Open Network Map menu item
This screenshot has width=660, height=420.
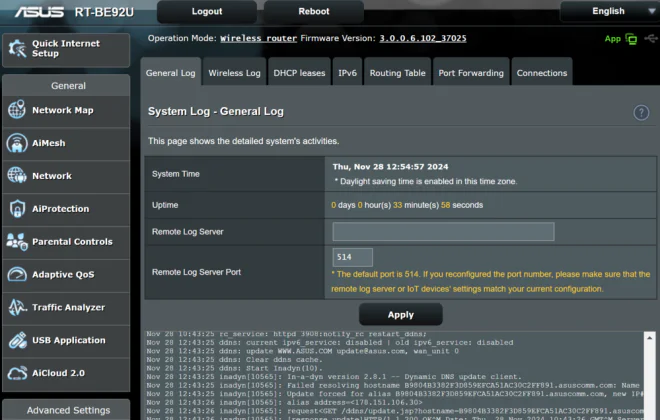pyautogui.click(x=66, y=110)
